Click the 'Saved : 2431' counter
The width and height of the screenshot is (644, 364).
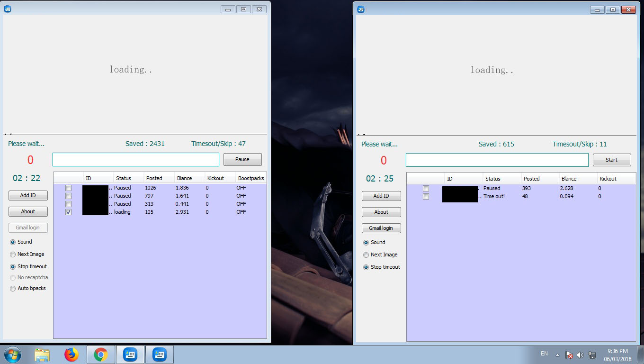tap(145, 144)
